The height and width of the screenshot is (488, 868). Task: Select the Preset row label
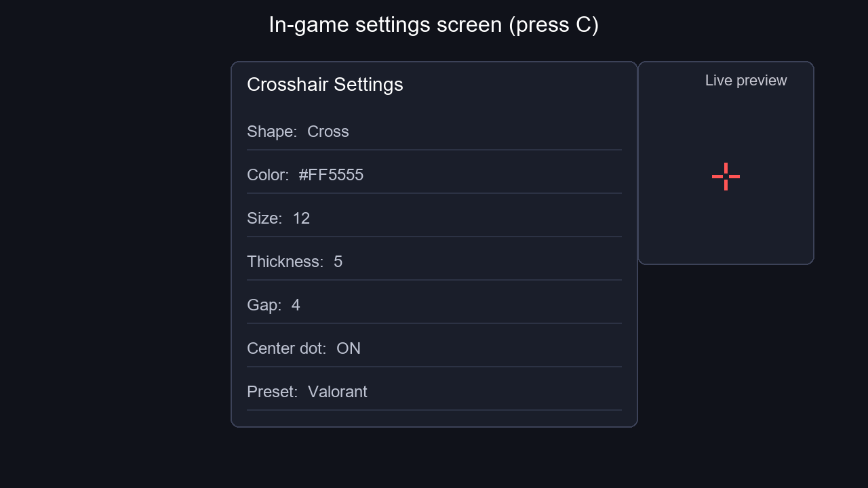tap(273, 392)
